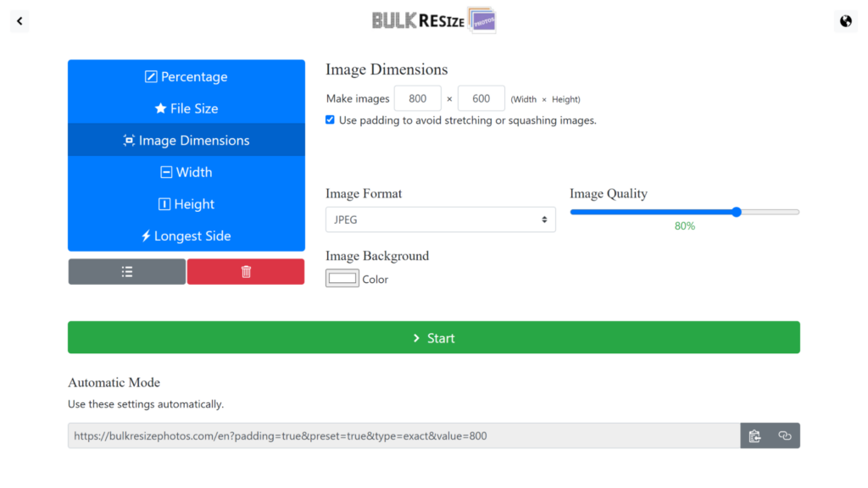Screen dimensions: 868x488
Task: Go back using the left chevron arrow
Action: [20, 21]
